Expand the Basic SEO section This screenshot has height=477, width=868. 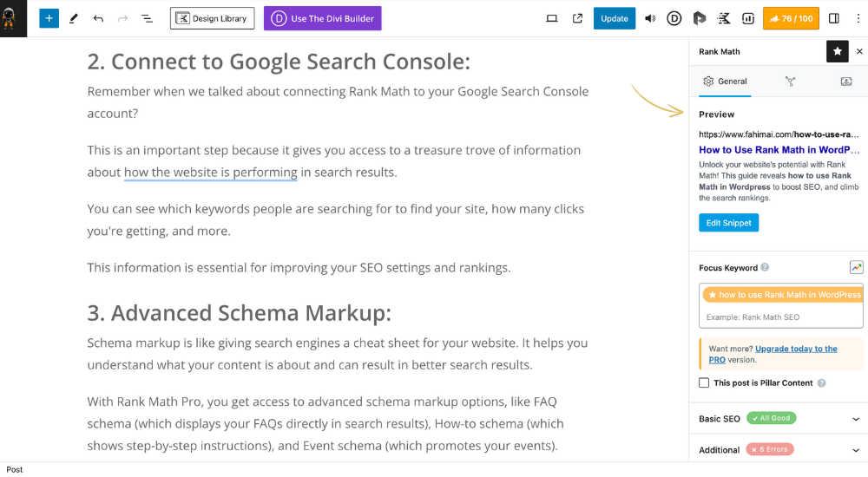(779, 418)
